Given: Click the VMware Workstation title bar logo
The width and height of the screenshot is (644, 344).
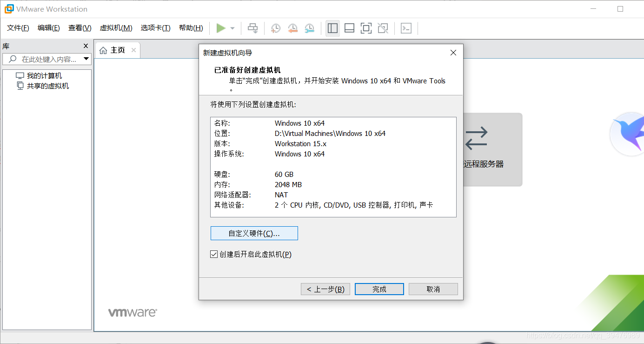Looking at the screenshot, I should (9, 9).
